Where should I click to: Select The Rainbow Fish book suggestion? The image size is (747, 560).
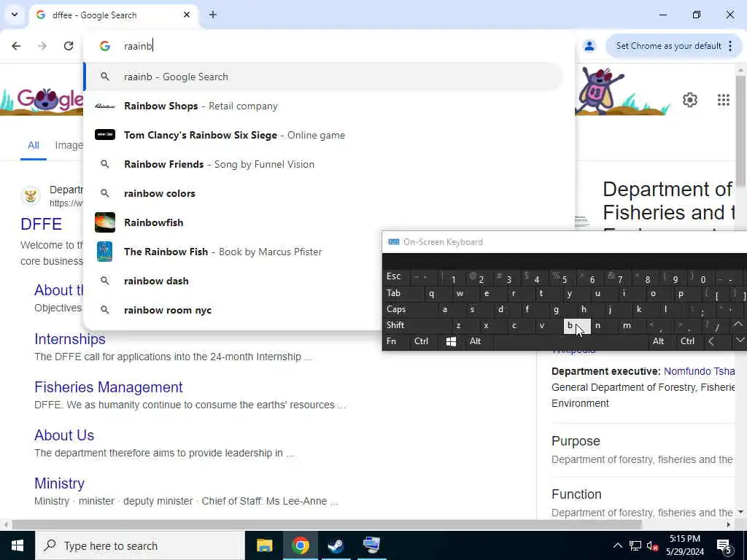(x=233, y=252)
